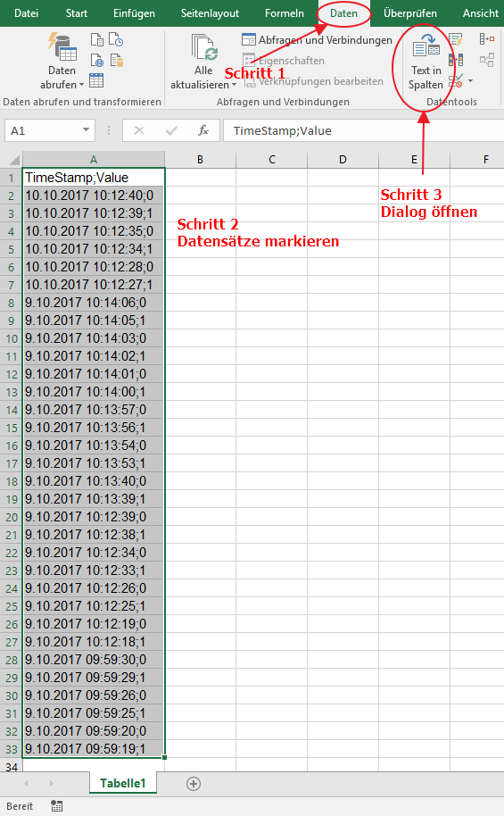504x816 pixels.
Task: Switch to the Formeln ribbon tab
Action: [x=284, y=13]
